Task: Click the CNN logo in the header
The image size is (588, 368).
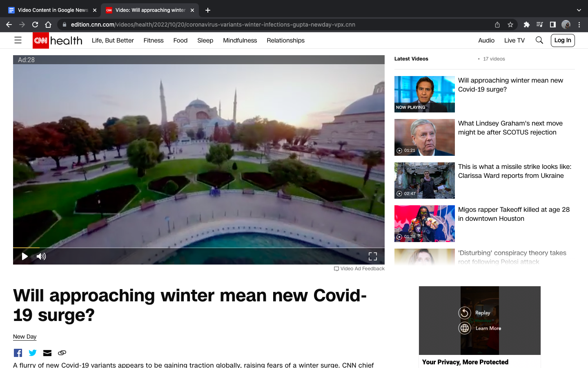Action: (x=40, y=40)
